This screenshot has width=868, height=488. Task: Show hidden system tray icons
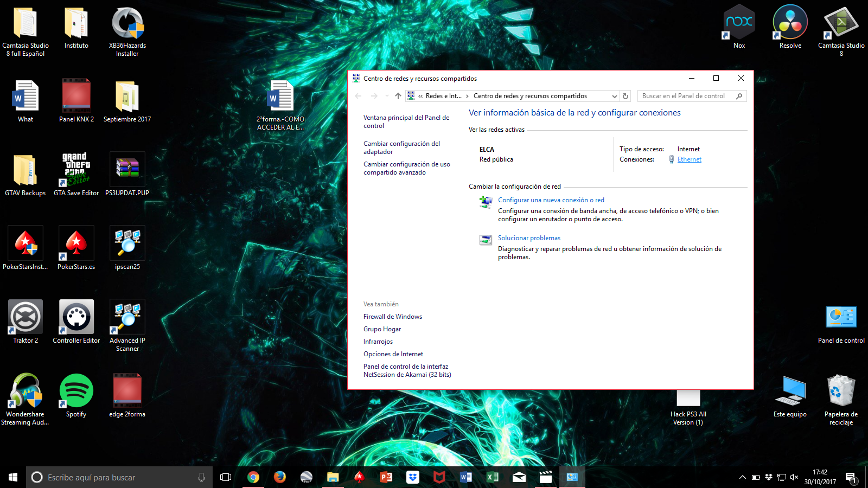[x=742, y=477]
